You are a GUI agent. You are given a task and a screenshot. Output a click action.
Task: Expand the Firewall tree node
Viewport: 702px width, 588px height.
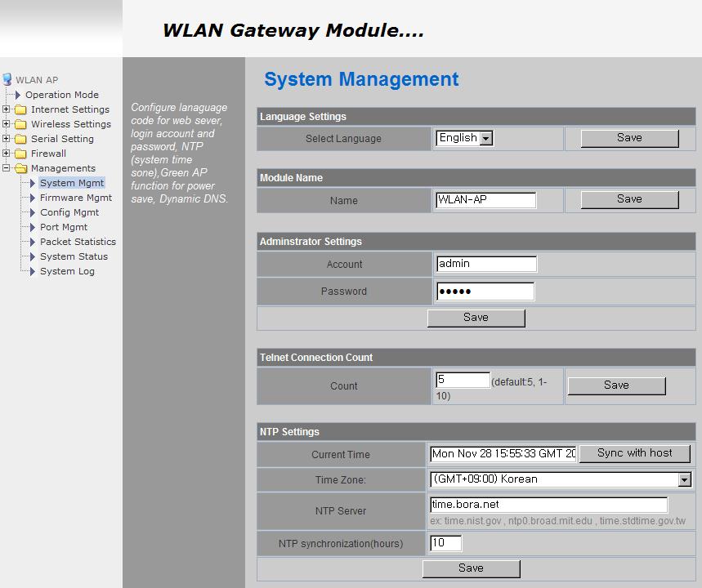click(5, 154)
